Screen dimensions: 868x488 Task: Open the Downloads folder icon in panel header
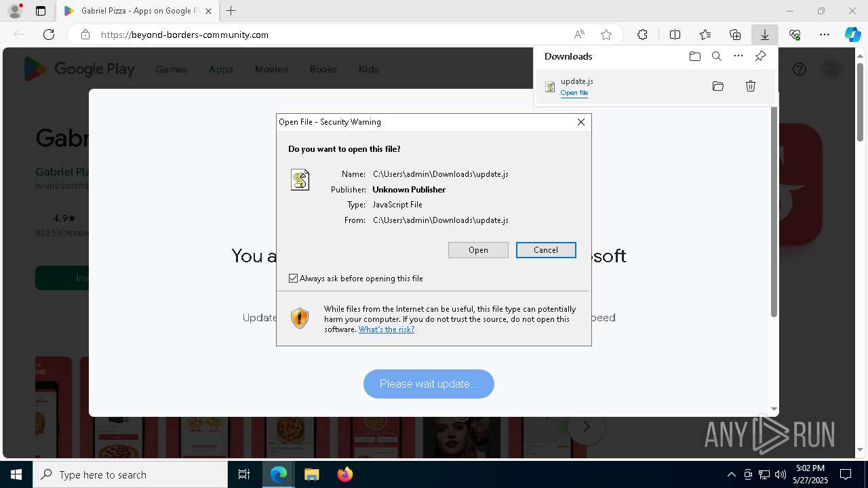coord(694,56)
